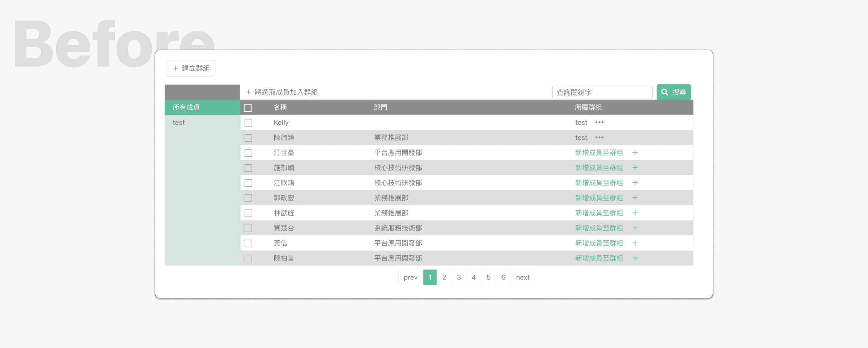Click the plus icon in 施郁嫻's row
The image size is (868, 348).
(x=635, y=167)
